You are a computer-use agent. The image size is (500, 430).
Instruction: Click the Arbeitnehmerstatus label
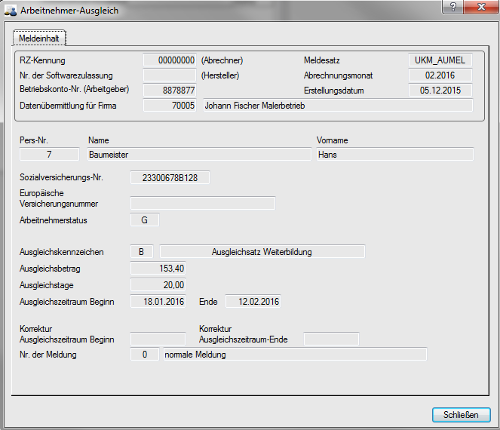[53, 220]
